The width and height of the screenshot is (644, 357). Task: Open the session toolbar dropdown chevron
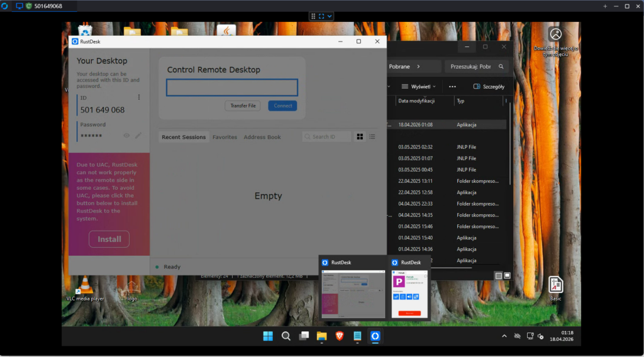click(x=330, y=16)
